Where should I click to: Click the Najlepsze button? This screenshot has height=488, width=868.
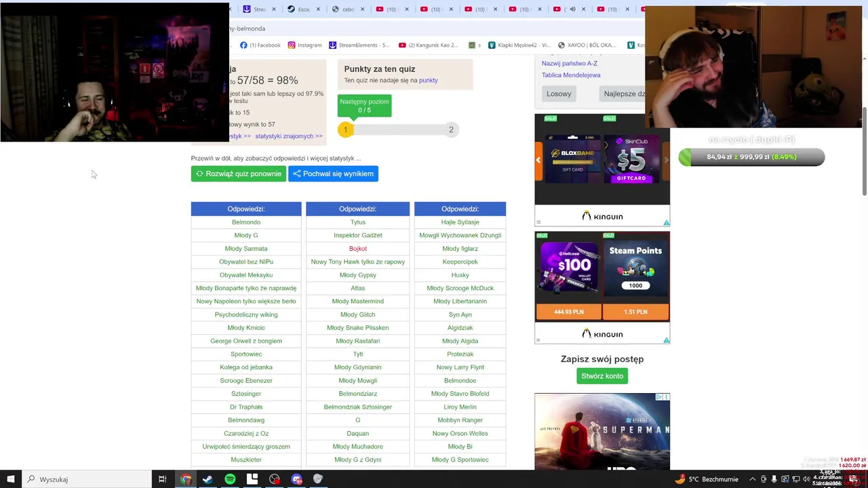click(x=622, y=94)
